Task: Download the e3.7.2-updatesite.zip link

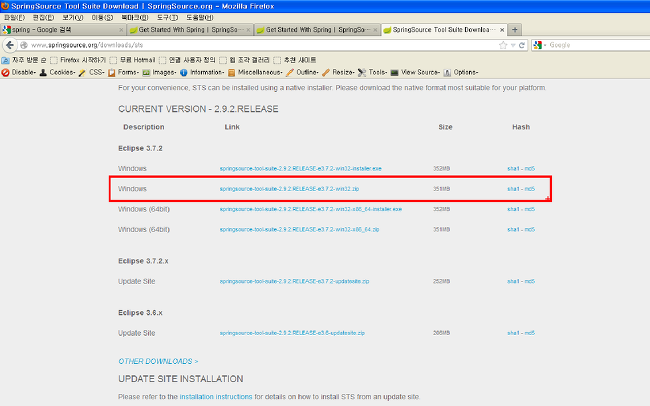Action: pyautogui.click(x=294, y=281)
